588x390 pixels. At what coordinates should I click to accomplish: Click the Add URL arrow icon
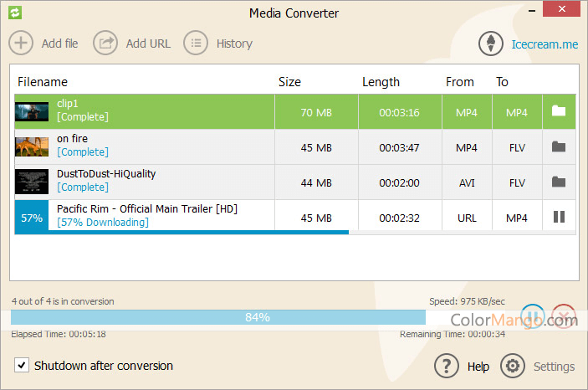point(105,44)
